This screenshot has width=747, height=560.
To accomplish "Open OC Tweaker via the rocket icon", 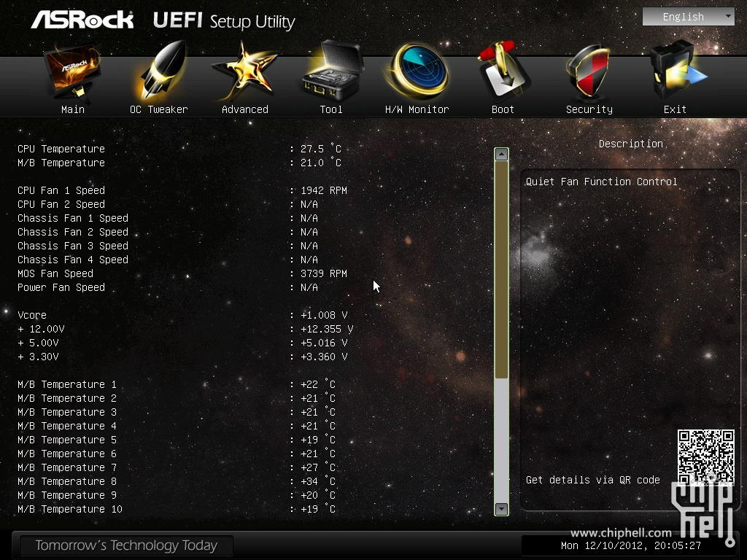I will tap(161, 69).
